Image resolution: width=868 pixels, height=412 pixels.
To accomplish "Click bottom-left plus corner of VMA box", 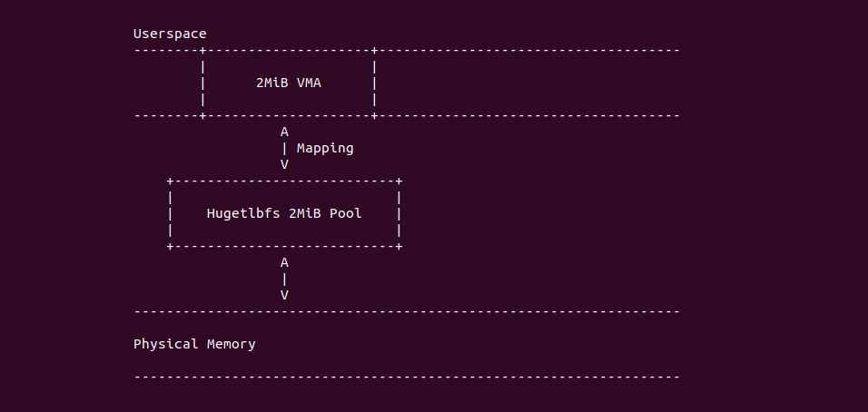I will (x=202, y=115).
